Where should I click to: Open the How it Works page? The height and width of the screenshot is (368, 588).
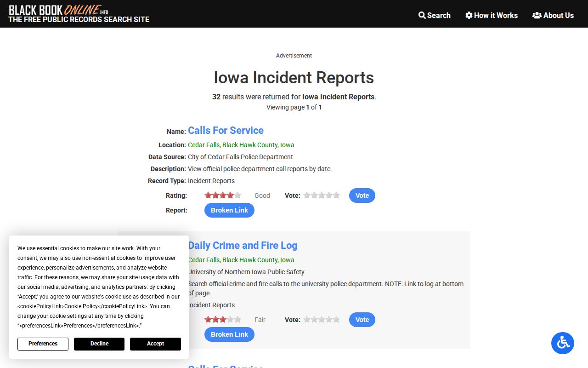492,15
